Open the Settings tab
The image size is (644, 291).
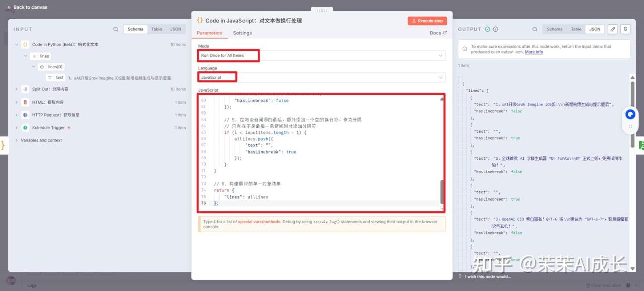tap(242, 33)
